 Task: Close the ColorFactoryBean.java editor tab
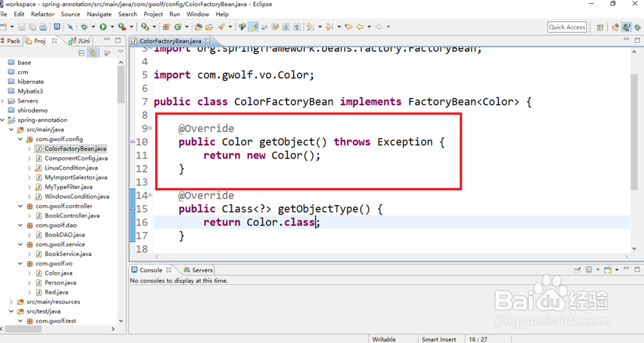tap(208, 41)
